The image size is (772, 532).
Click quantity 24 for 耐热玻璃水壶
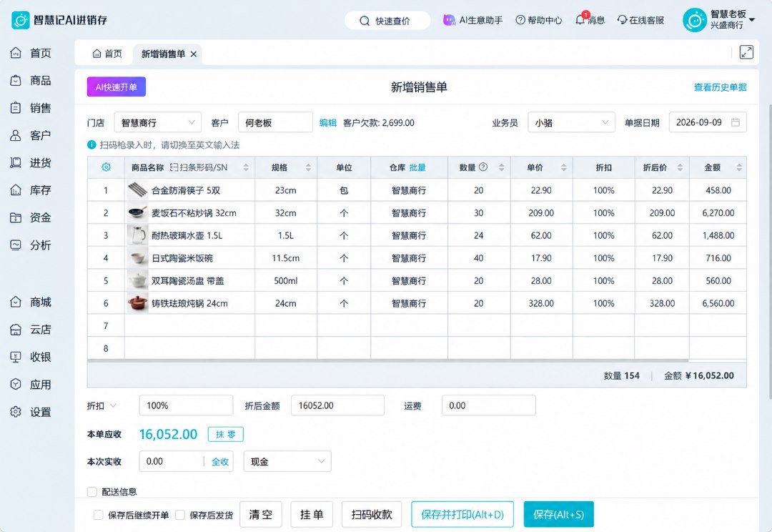coord(478,235)
